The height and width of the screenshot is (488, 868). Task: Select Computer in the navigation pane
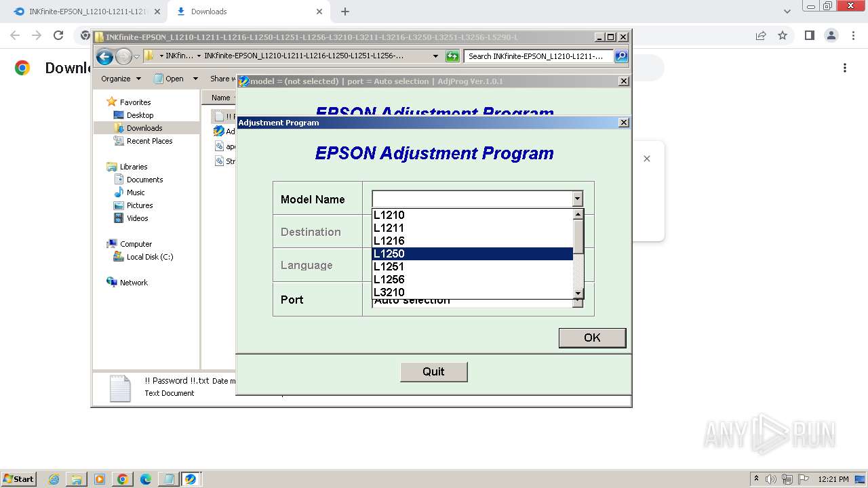coord(136,244)
